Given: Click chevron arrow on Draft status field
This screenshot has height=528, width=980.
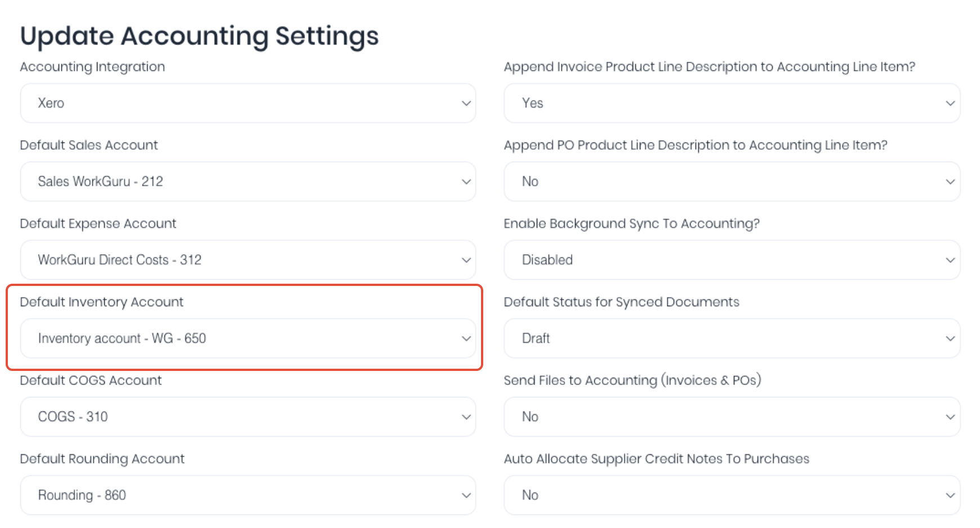Looking at the screenshot, I should coord(950,338).
